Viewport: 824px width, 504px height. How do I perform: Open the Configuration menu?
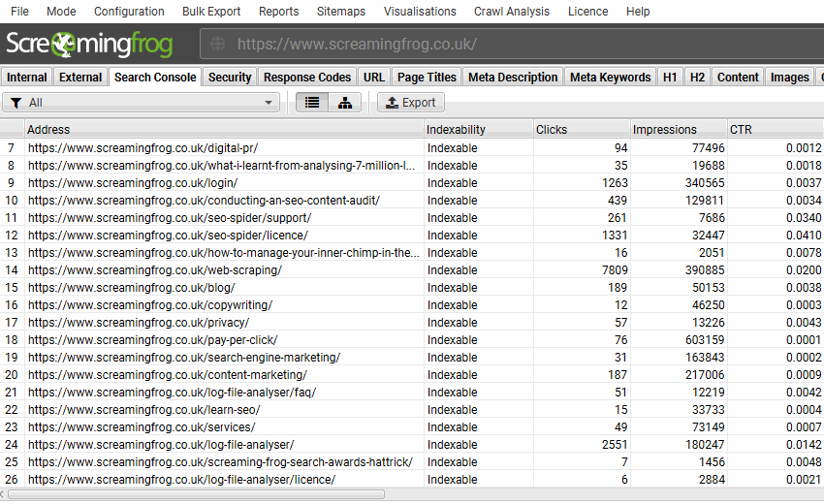coord(129,11)
